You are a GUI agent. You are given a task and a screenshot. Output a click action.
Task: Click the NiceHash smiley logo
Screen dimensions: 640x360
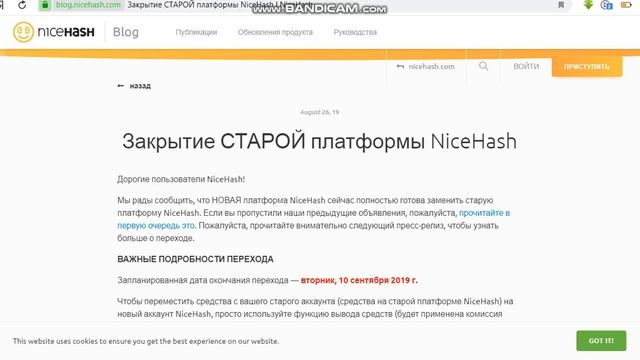coord(23,32)
